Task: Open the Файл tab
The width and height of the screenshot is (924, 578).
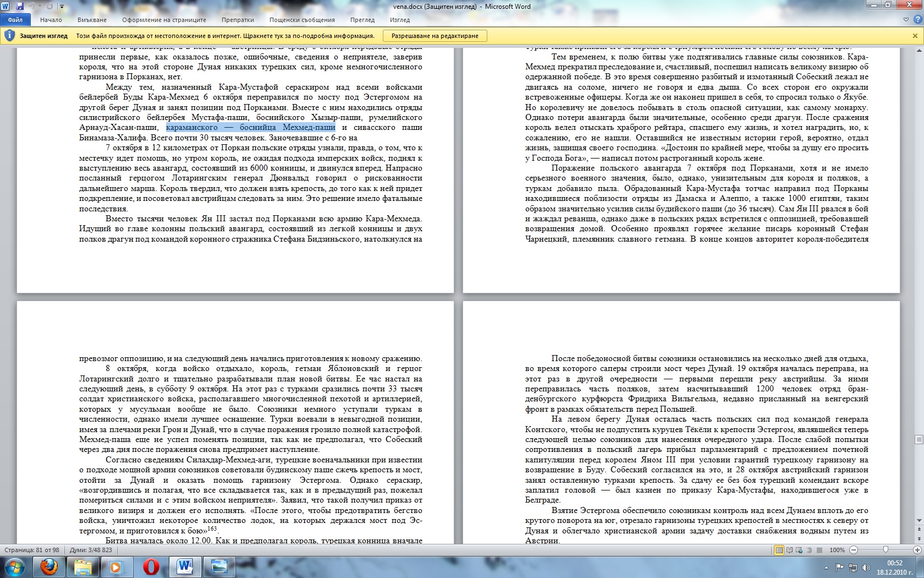Action: click(x=15, y=20)
